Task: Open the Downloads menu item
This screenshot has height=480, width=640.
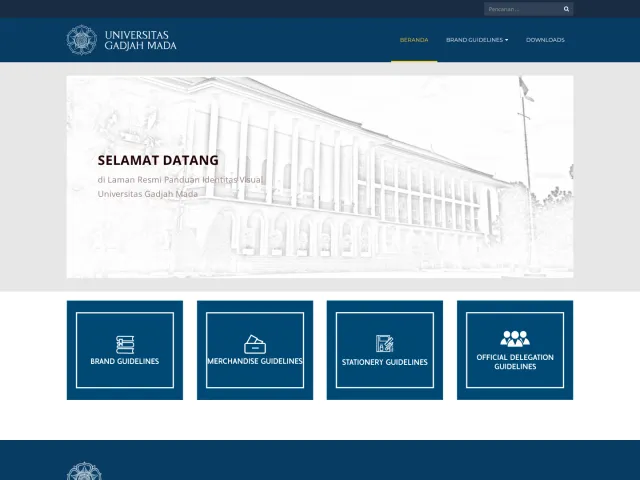Action: [545, 40]
